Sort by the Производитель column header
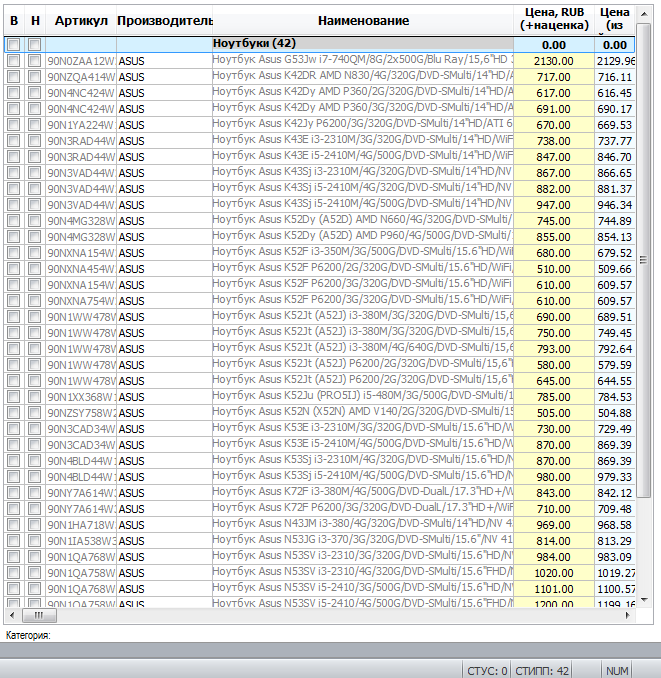Screen dimensions: 661x678 [x=164, y=20]
